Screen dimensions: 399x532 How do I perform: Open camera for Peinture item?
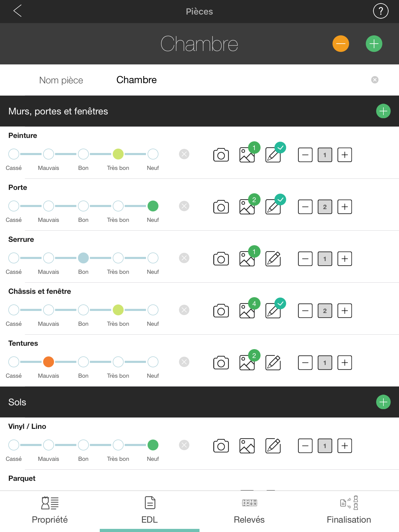[x=221, y=155]
